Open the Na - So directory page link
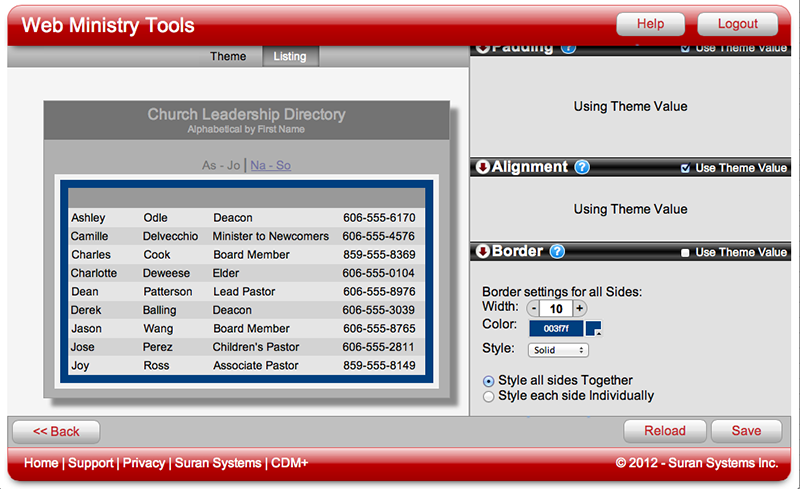Viewport: 800px width, 489px height. pyautogui.click(x=270, y=165)
